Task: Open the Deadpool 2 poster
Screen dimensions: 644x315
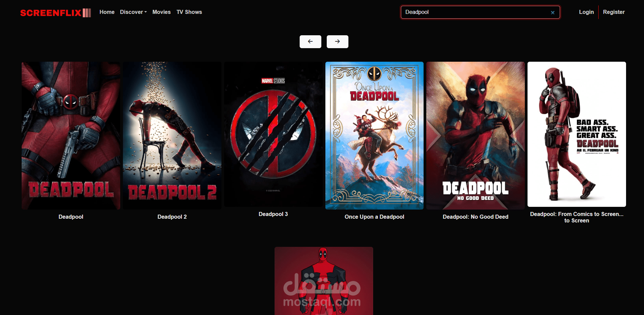Action: click(172, 136)
